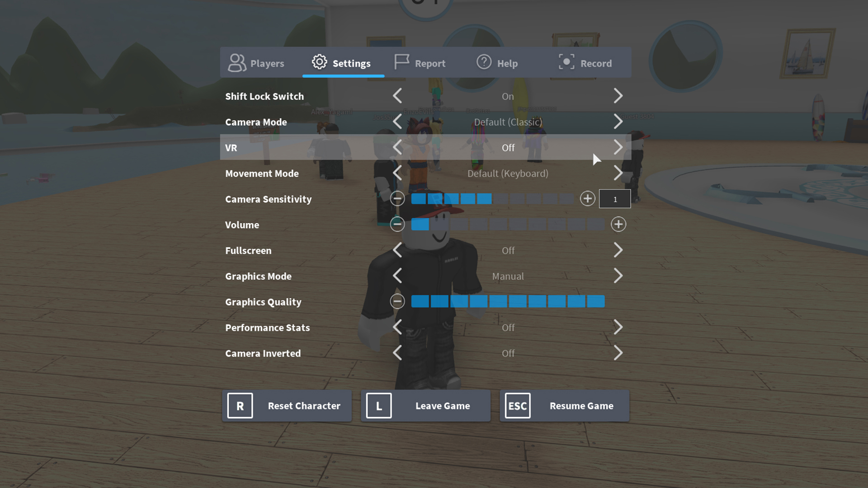Screen dimensions: 868x488
Task: Click the Camera Sensitivity input field
Action: point(614,198)
